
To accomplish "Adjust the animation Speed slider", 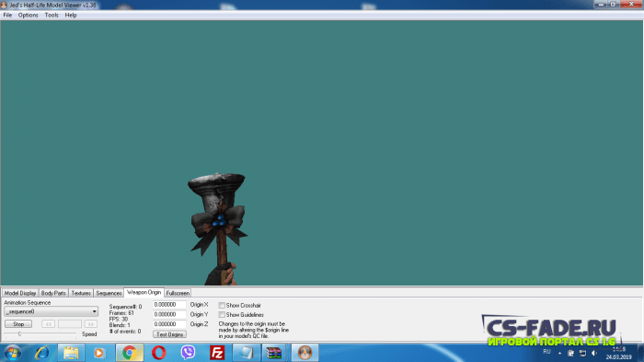I will (x=19, y=333).
